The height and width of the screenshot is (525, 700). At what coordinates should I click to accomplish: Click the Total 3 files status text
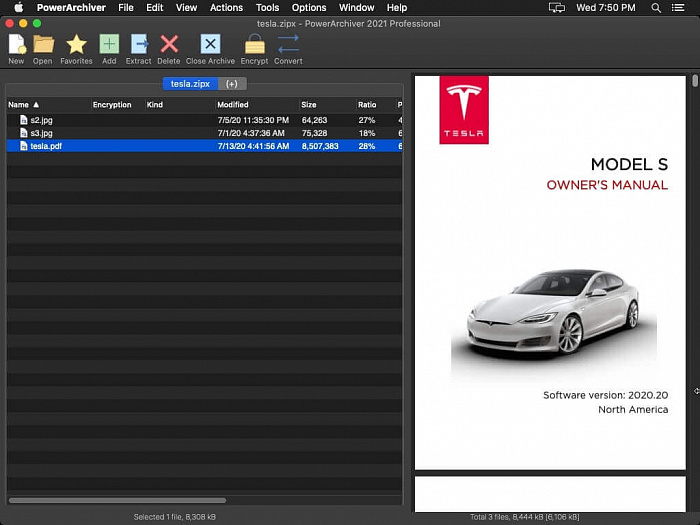[525, 517]
